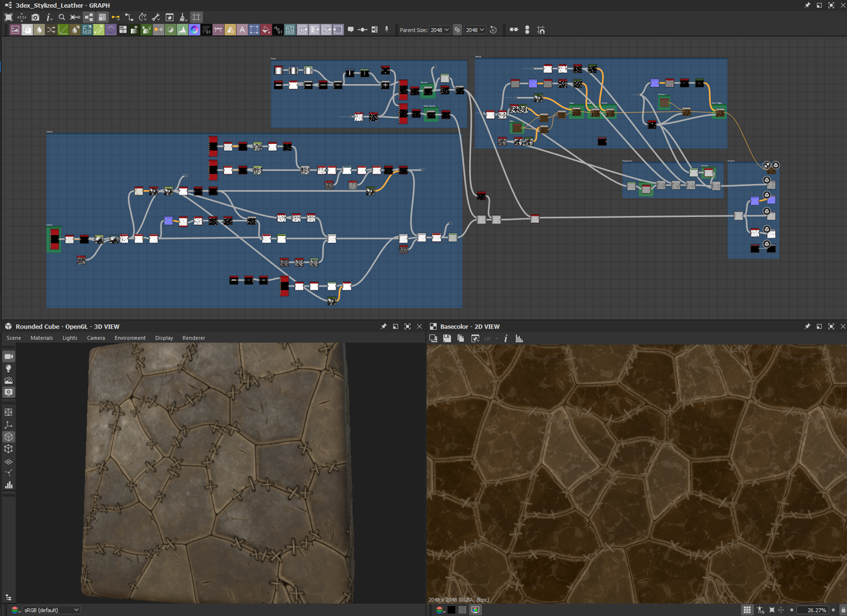The height and width of the screenshot is (616, 847).
Task: Click the camera screenshot icon in graph toolbar
Action: click(x=35, y=18)
